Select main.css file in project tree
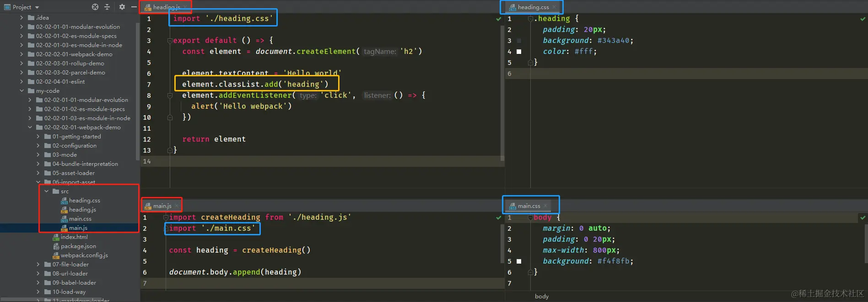This screenshot has width=868, height=302. click(x=80, y=219)
